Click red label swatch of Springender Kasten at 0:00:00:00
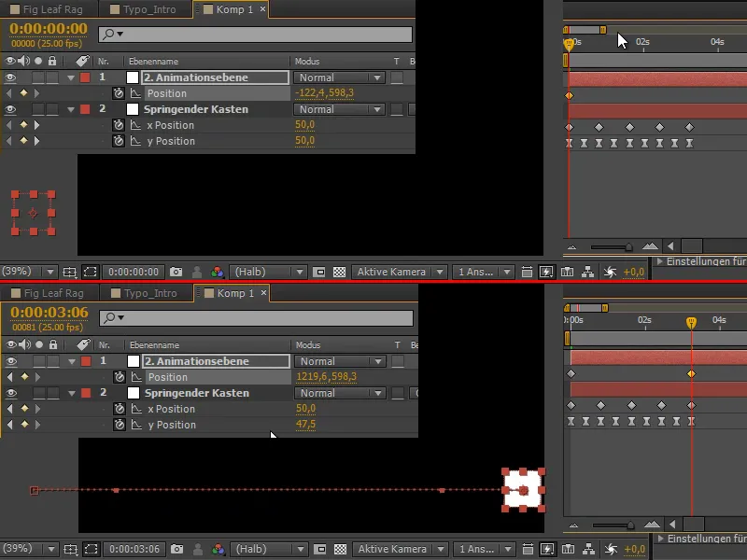Image resolution: width=747 pixels, height=560 pixels. pos(85,109)
